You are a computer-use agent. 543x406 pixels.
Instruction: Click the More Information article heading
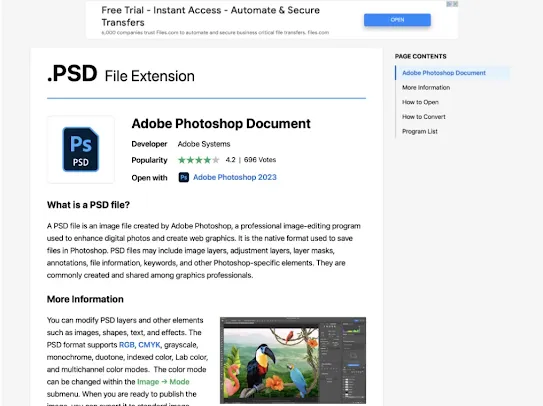85,299
